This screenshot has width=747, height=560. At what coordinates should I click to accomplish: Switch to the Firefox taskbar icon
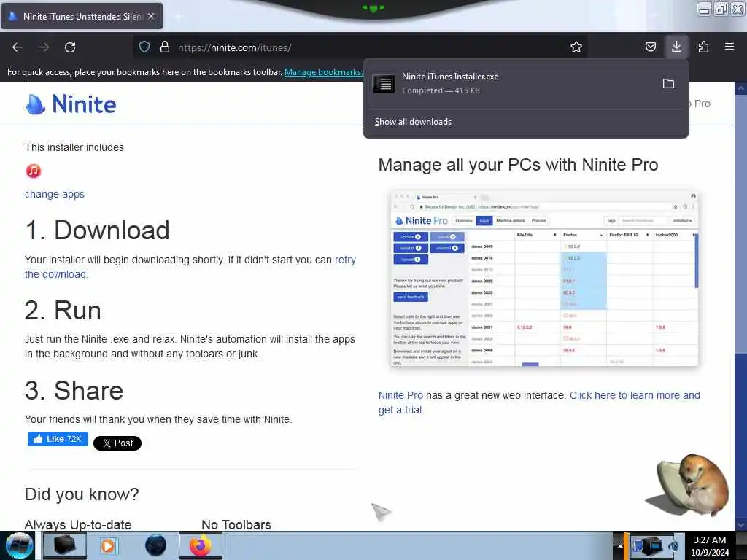(201, 545)
